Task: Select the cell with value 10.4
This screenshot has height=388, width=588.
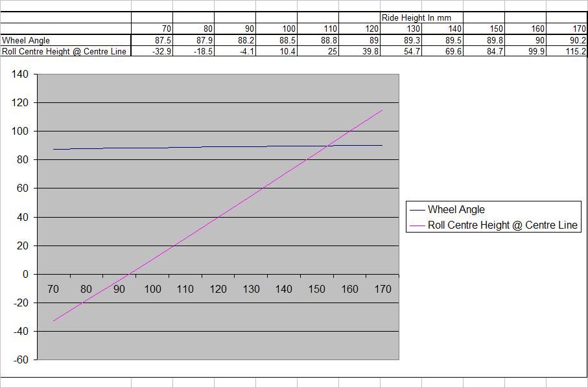Action: click(277, 51)
